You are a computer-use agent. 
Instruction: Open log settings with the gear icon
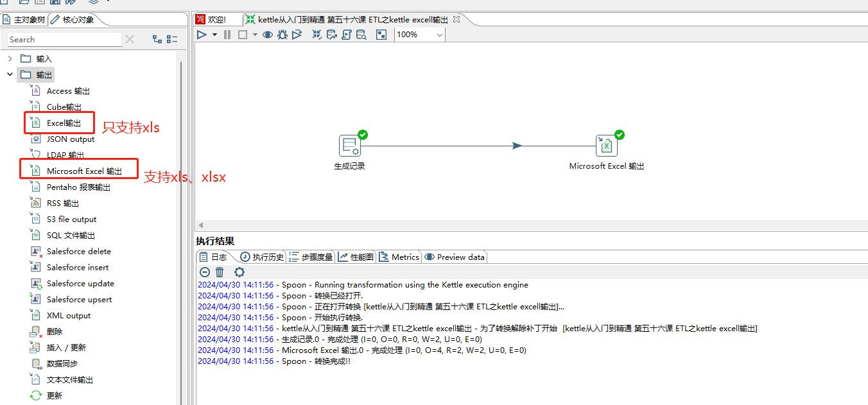[x=239, y=272]
